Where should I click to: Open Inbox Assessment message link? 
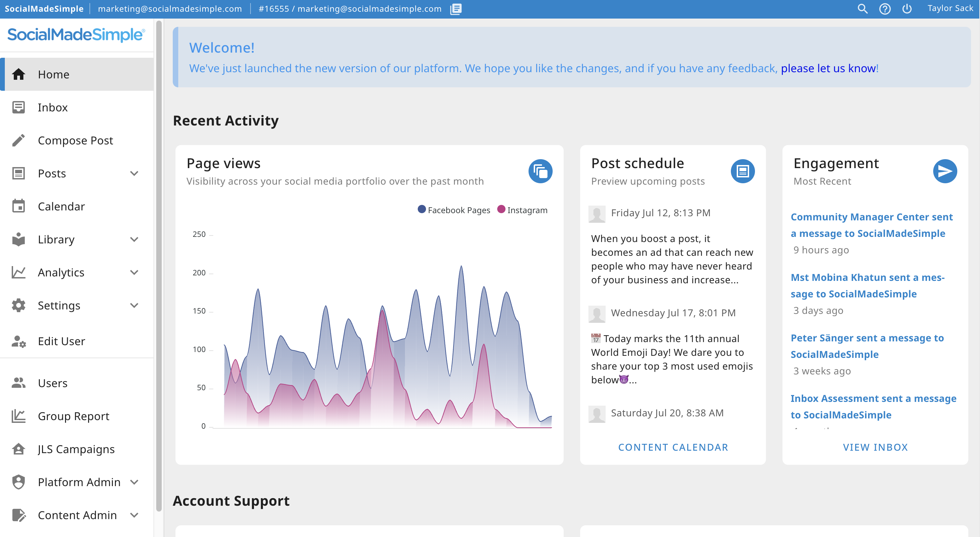point(873,406)
